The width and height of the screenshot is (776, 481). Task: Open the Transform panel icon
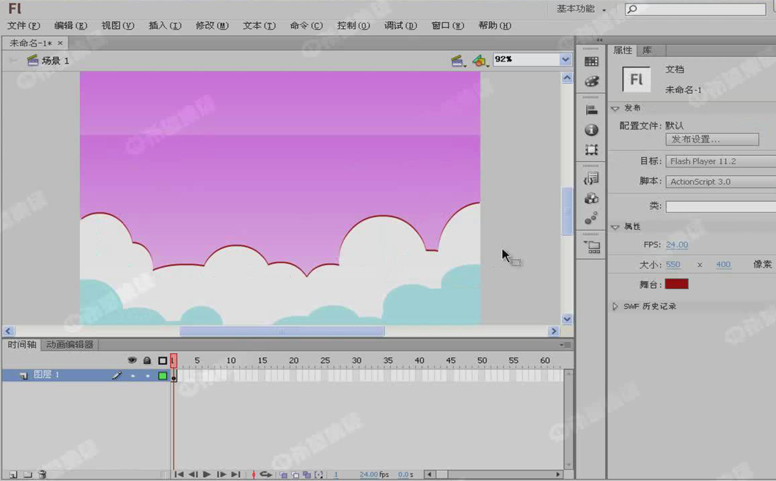[x=592, y=150]
